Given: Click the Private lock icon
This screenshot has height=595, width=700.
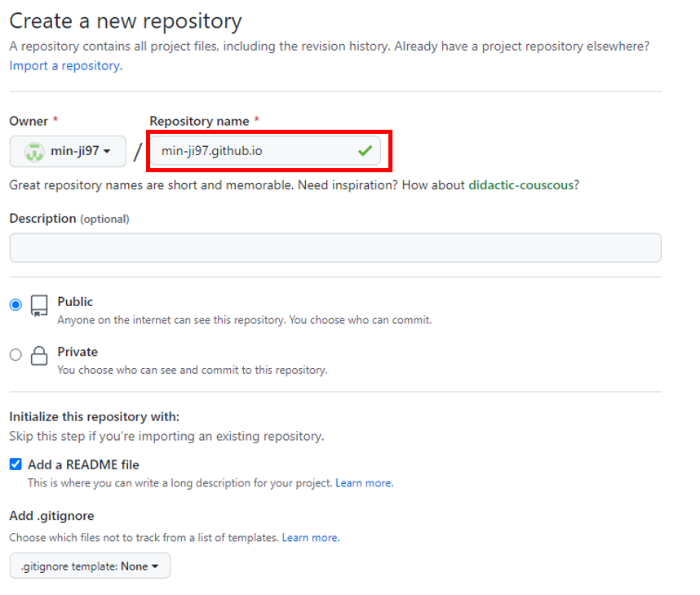Looking at the screenshot, I should pyautogui.click(x=39, y=356).
